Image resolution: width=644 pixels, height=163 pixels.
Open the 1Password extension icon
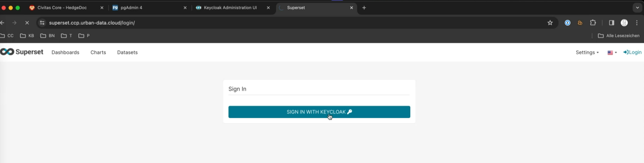(x=568, y=23)
